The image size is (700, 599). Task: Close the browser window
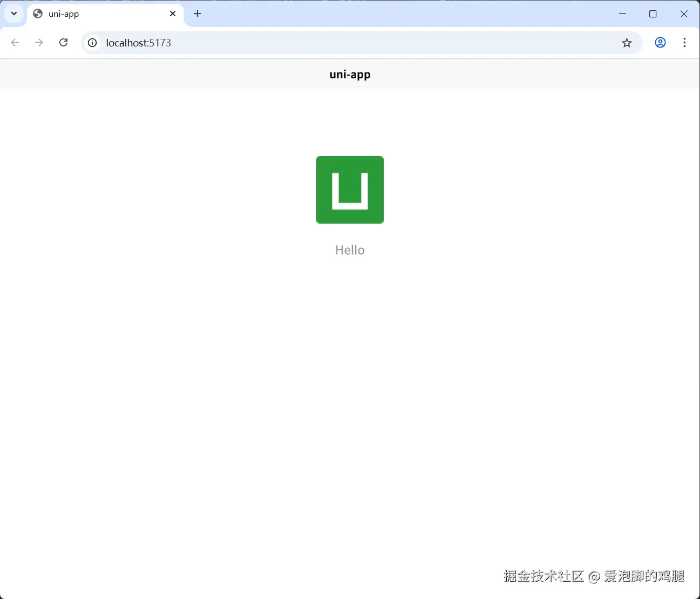tap(684, 14)
